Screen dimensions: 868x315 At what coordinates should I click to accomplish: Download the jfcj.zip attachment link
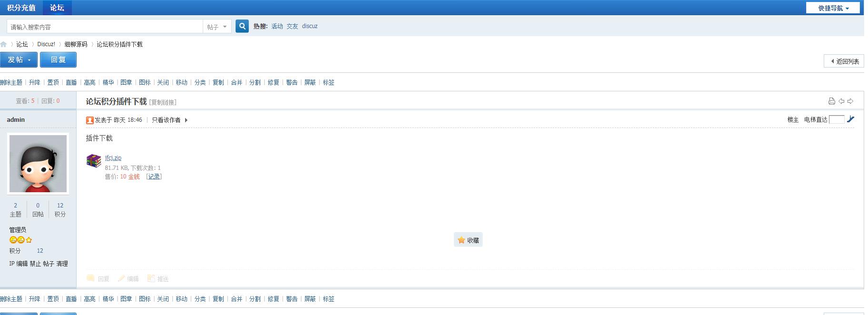[113, 157]
